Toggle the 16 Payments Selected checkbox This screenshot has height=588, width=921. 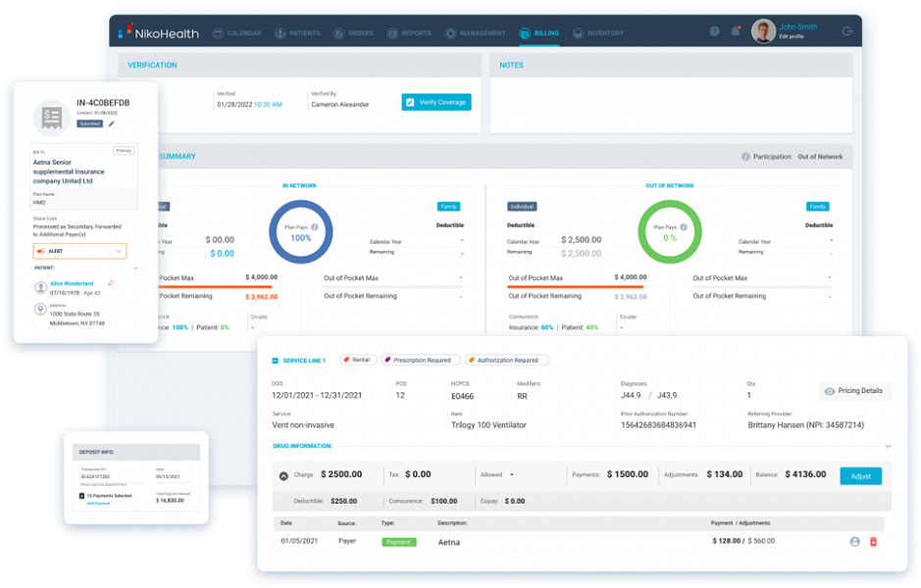(81, 496)
